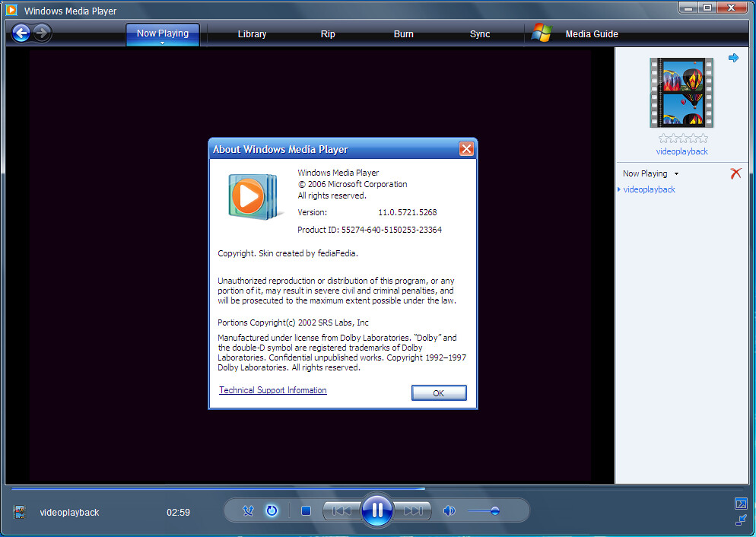The width and height of the screenshot is (756, 537).
Task: Go back with the blue back arrow
Action: tap(21, 33)
